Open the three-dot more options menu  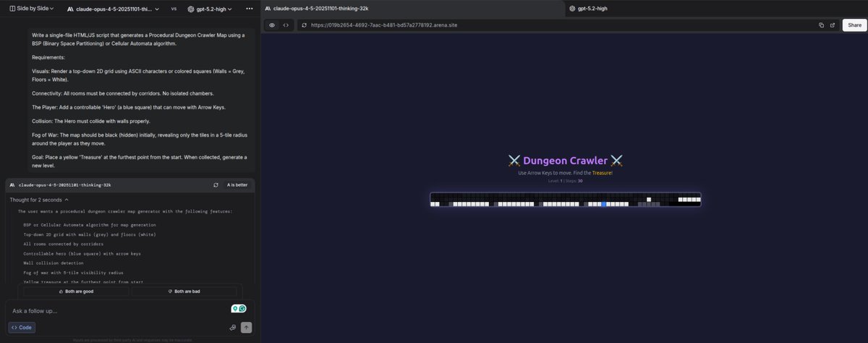pos(250,8)
